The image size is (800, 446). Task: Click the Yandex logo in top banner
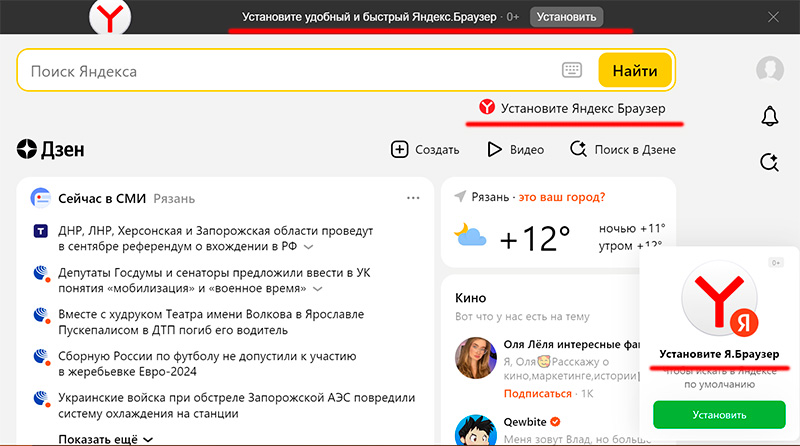coord(108,17)
